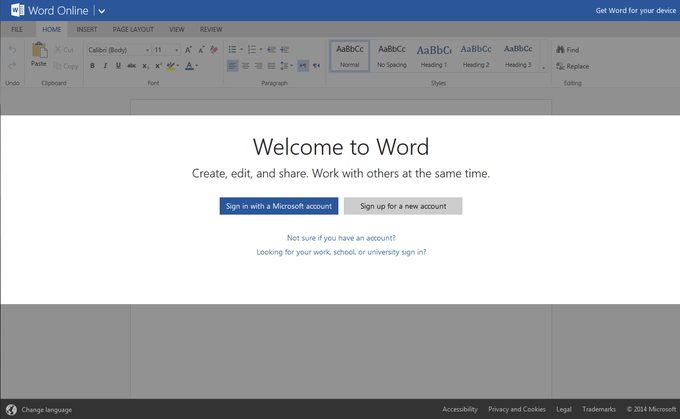
Task: Click the text highlight color icon
Action: (171, 66)
